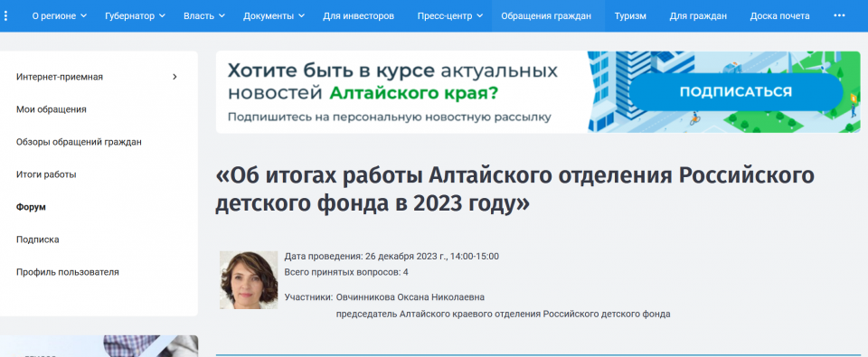Open the 'Для граждан' menu item
Screen dimensions: 868x357
click(698, 16)
